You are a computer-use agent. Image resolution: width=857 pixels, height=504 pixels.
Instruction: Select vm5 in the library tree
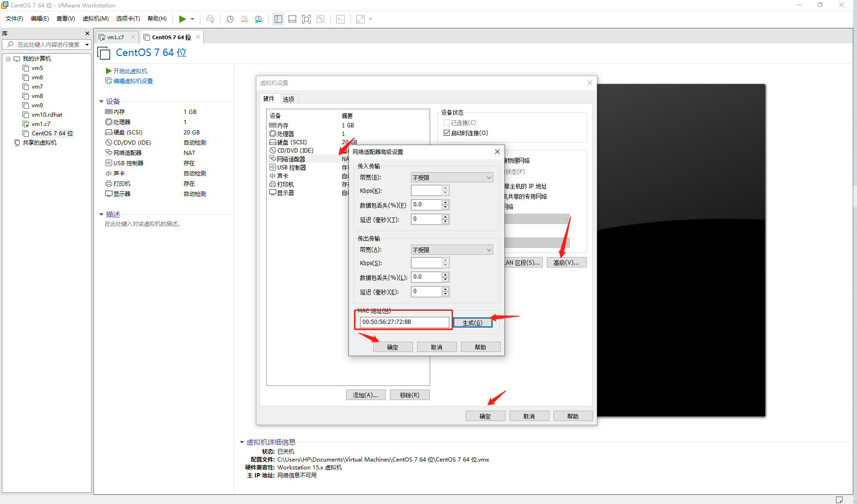37,68
